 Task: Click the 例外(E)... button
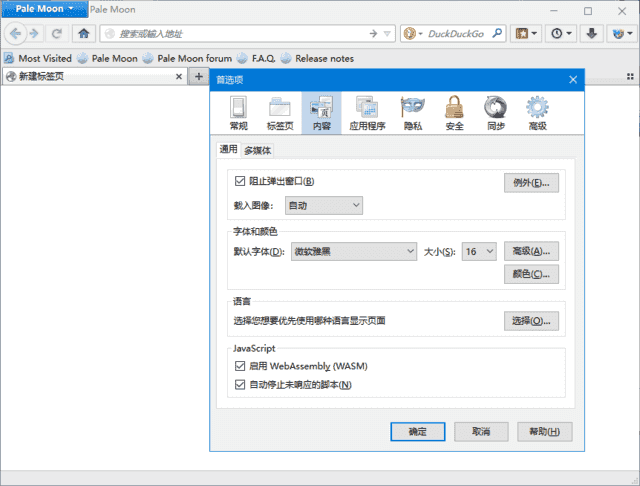(530, 183)
